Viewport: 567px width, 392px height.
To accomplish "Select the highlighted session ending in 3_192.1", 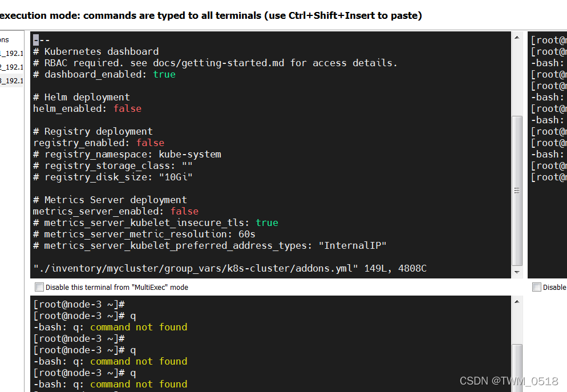I will [11, 80].
